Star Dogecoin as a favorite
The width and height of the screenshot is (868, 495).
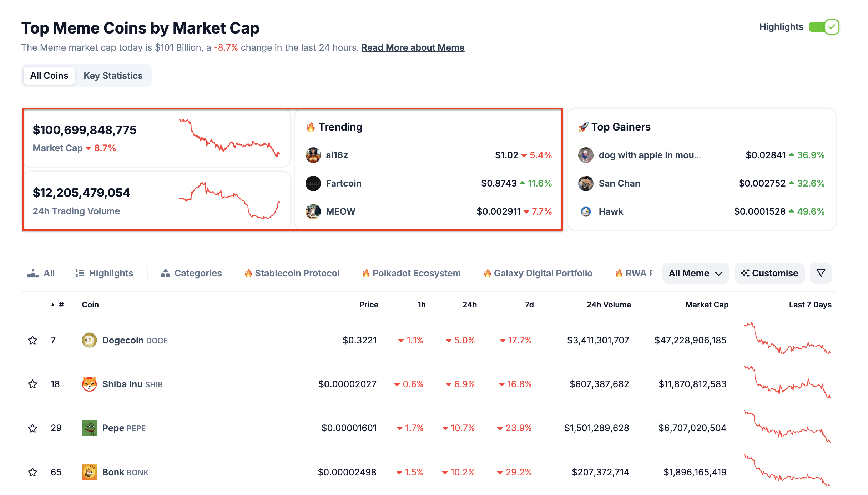click(32, 340)
